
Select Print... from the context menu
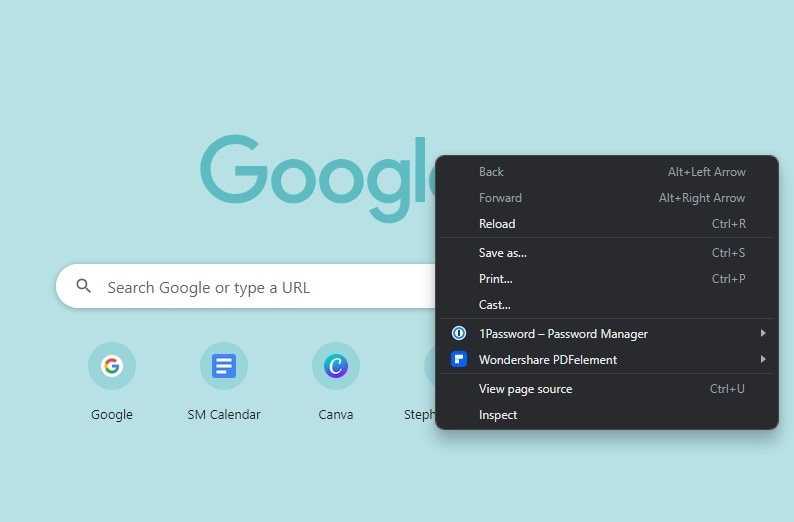point(607,278)
